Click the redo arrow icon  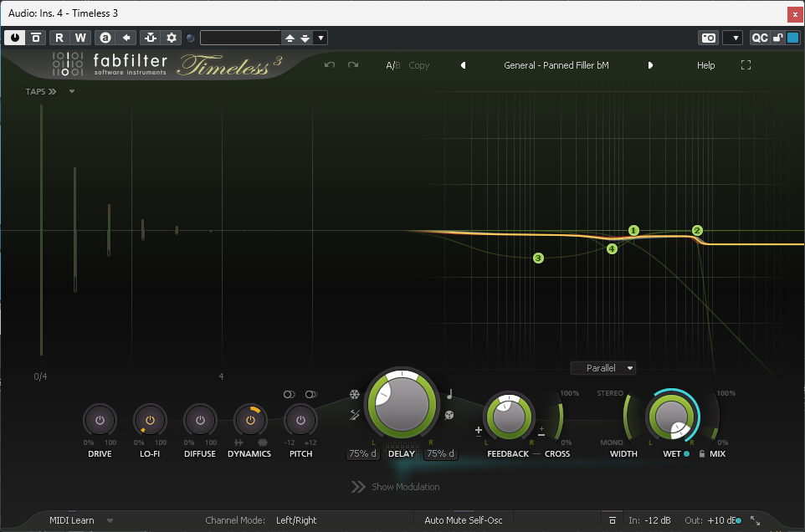pyautogui.click(x=353, y=65)
